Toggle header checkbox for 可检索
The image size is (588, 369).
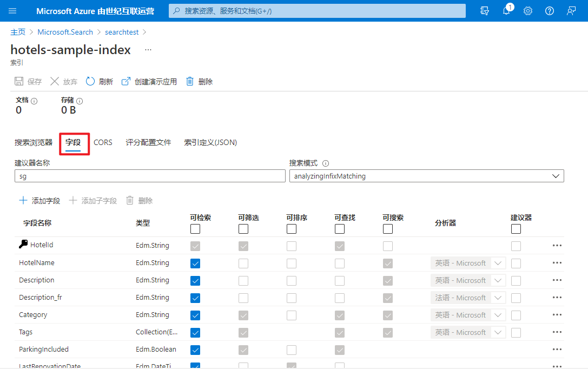[195, 229]
